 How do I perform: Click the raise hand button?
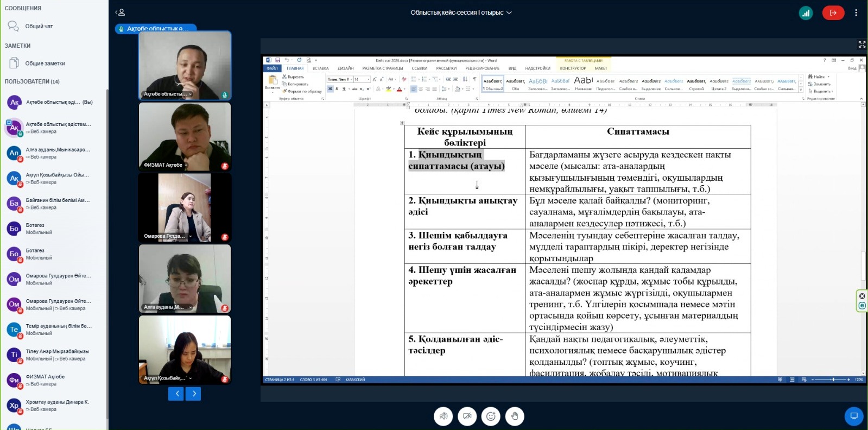pyautogui.click(x=515, y=416)
